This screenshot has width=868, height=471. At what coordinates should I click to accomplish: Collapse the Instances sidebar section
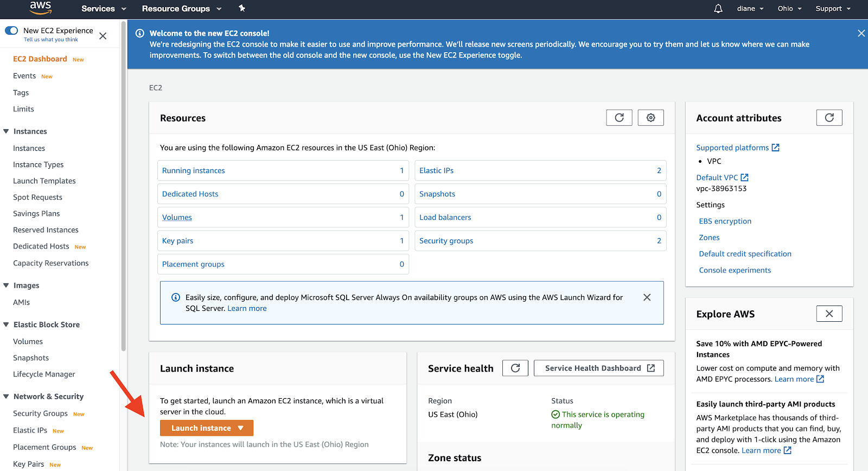[x=6, y=131]
